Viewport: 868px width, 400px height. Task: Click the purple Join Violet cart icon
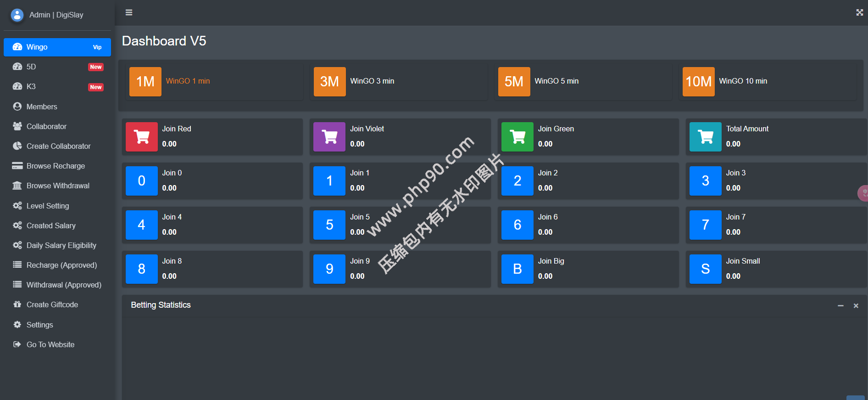click(x=329, y=137)
